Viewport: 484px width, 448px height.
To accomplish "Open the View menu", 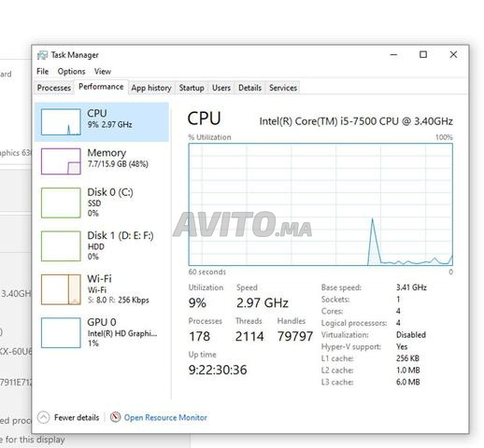I will pyautogui.click(x=103, y=72).
